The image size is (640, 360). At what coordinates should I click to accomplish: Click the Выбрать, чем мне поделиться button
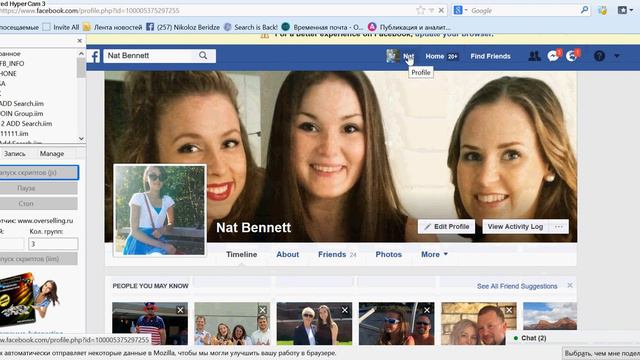click(x=601, y=353)
